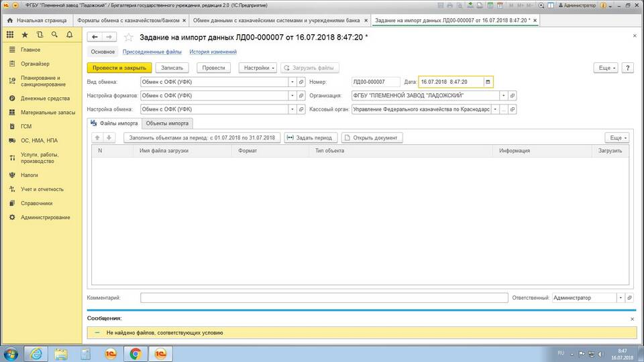The width and height of the screenshot is (644, 362).
Task: Open the Учет и отчетность section
Action: [x=42, y=189]
